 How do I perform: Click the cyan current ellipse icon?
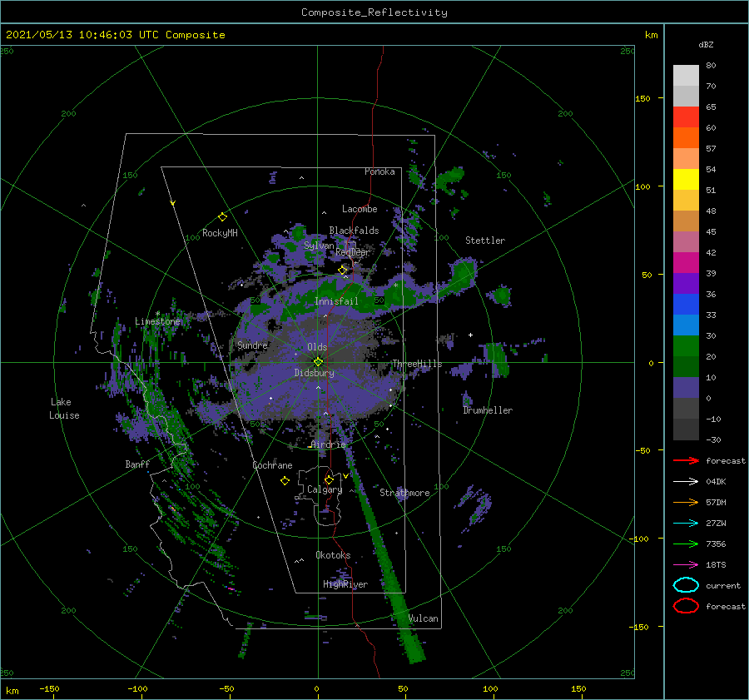(x=686, y=585)
